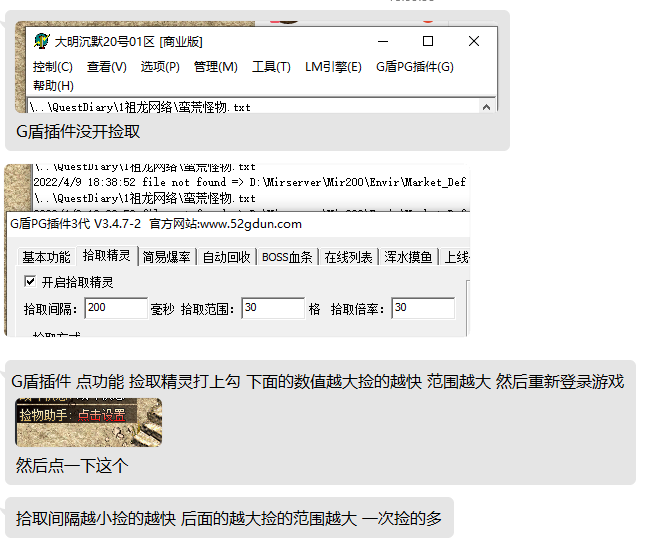The image size is (645, 548).
Task: Switch to the 基本功能 tab
Action: (x=46, y=257)
